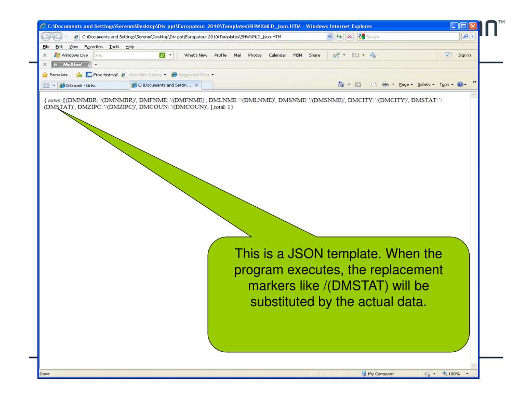The image size is (532, 399).
Task: Expand the Bing search options dropdown
Action: [170, 55]
